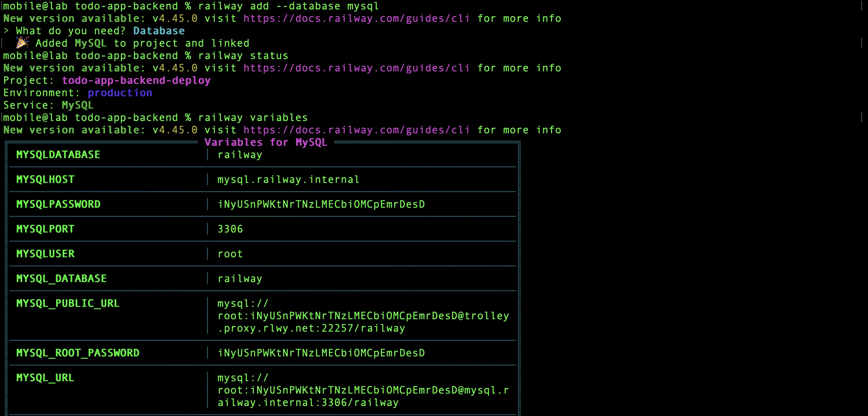Click the MYSQL_PUBLIC_URL variable name
The image size is (868, 416).
(x=68, y=304)
